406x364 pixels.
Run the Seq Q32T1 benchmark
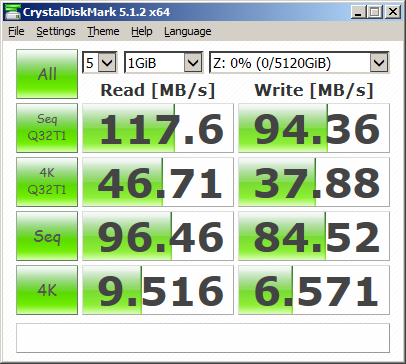(47, 128)
